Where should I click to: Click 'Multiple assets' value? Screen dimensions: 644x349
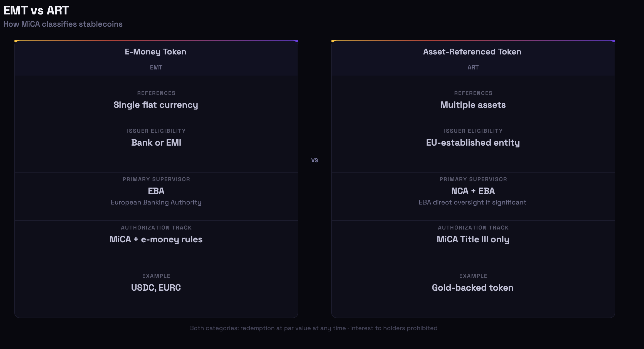473,105
